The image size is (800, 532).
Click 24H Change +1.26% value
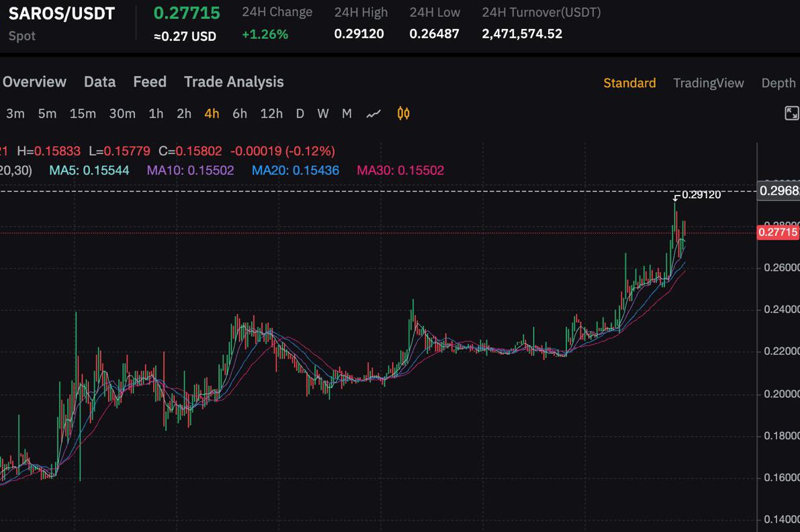click(x=265, y=34)
